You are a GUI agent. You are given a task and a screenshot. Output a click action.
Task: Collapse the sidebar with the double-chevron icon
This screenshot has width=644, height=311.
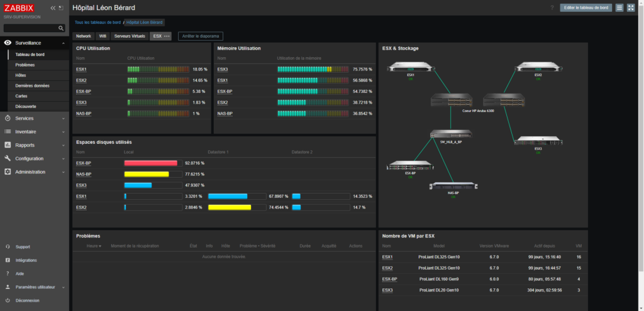[53, 8]
